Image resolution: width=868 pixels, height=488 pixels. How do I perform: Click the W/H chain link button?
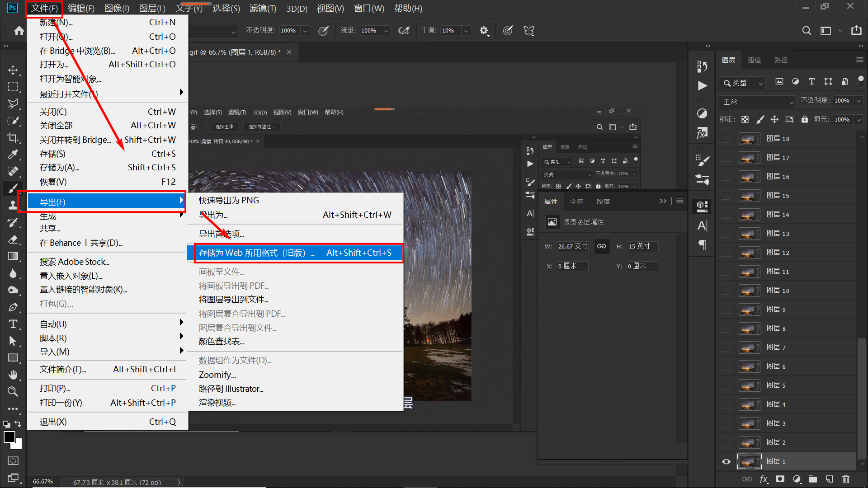point(602,246)
